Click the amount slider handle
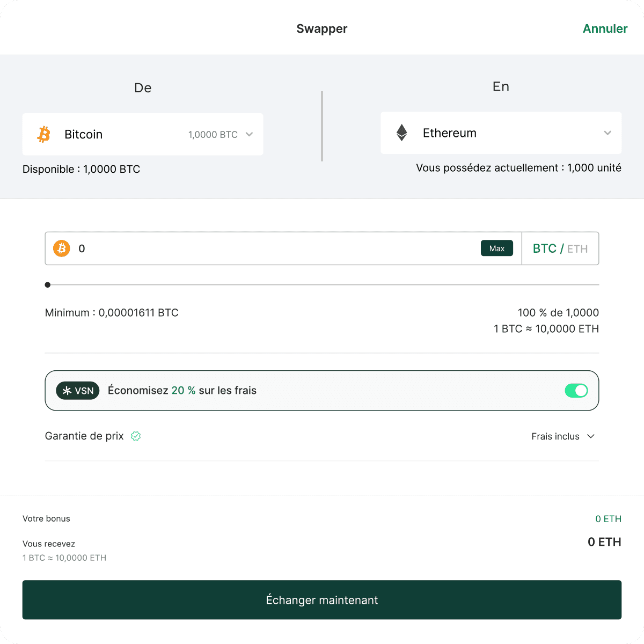 (47, 285)
